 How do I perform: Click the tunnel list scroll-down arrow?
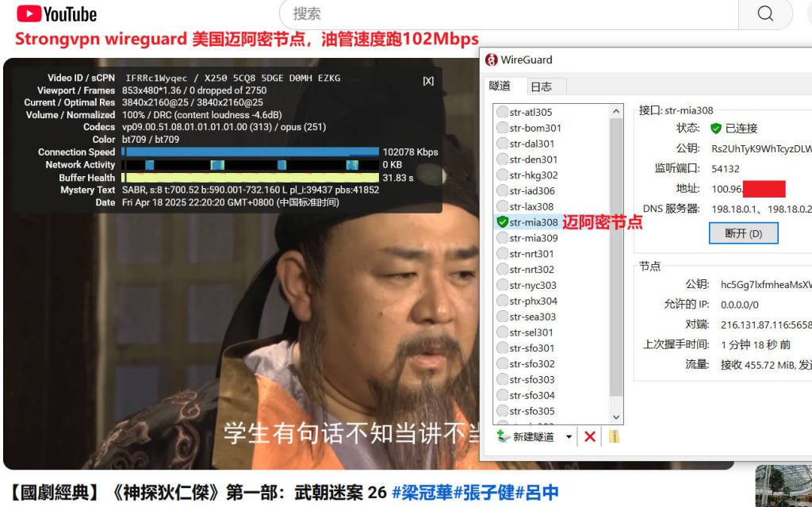pos(615,417)
